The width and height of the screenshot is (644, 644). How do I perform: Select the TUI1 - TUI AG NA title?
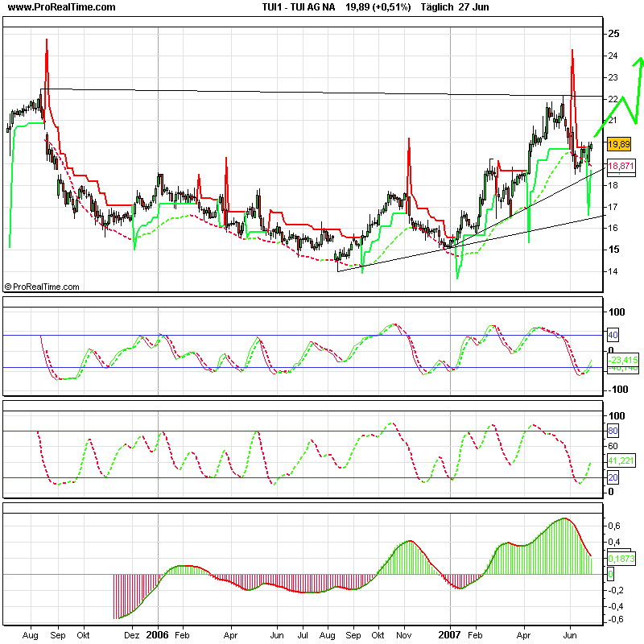click(298, 9)
